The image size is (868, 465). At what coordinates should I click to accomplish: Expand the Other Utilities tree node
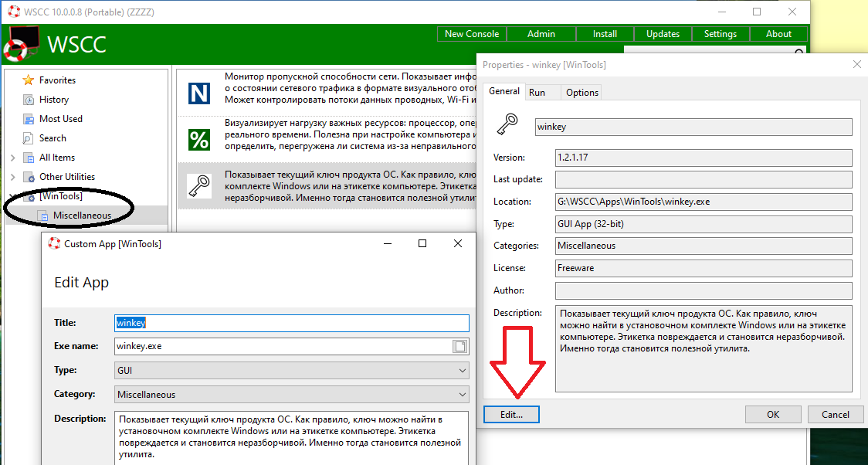pos(12,177)
